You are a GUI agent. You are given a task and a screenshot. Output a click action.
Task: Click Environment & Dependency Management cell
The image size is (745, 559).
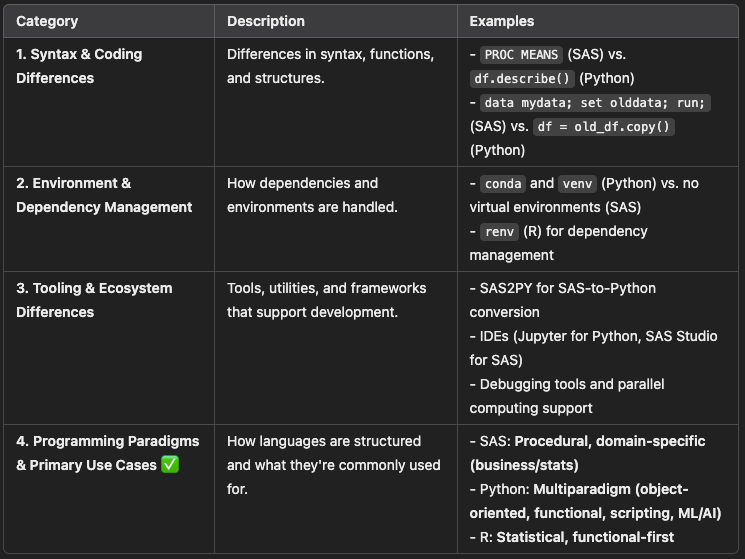(x=104, y=195)
